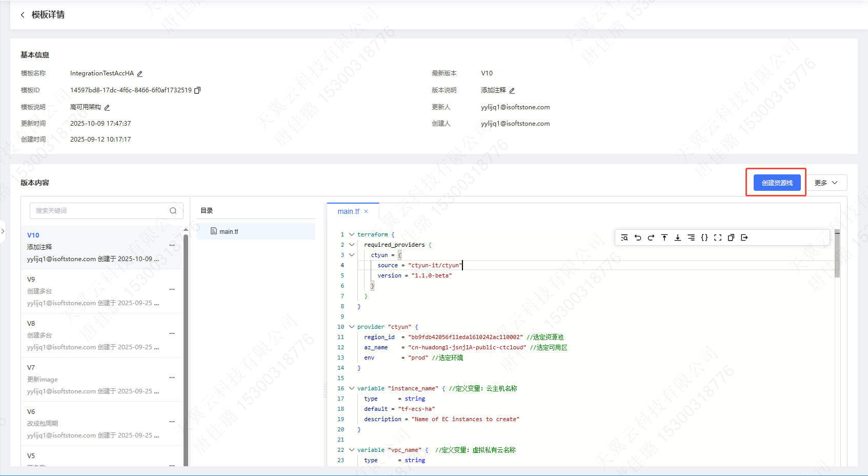Viewport: 868px width, 476px height.
Task: Select version V9 in the version list
Action: pyautogui.click(x=92, y=291)
